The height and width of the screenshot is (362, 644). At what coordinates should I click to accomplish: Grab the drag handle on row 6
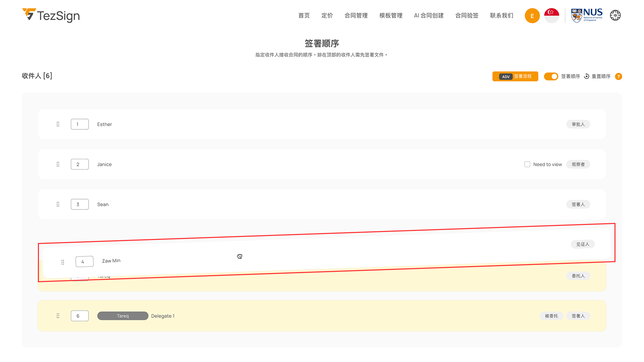pyautogui.click(x=58, y=316)
